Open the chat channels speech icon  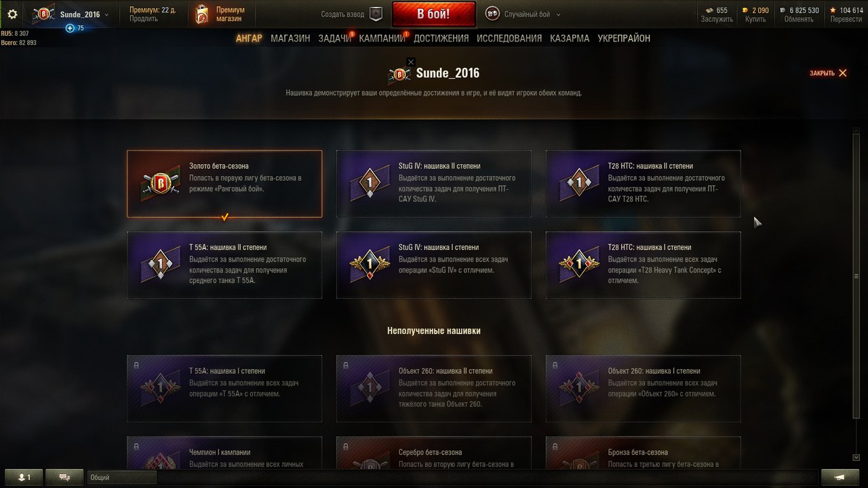tap(65, 477)
